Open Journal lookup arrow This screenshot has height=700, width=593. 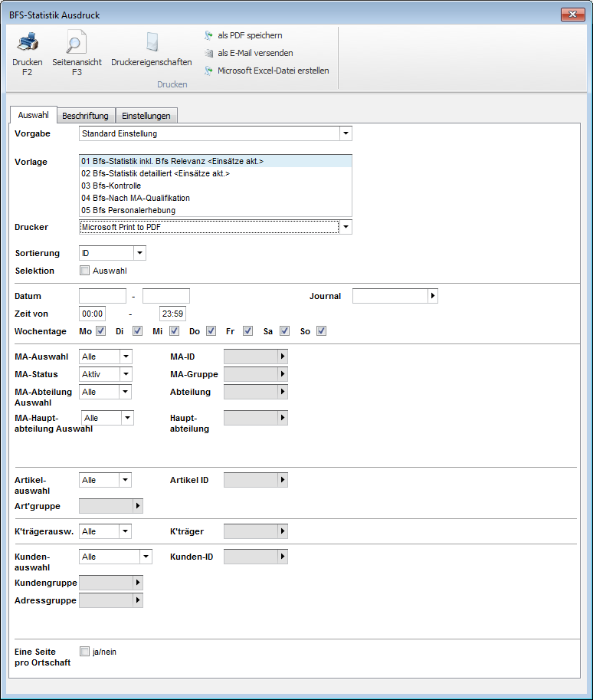pyautogui.click(x=433, y=296)
